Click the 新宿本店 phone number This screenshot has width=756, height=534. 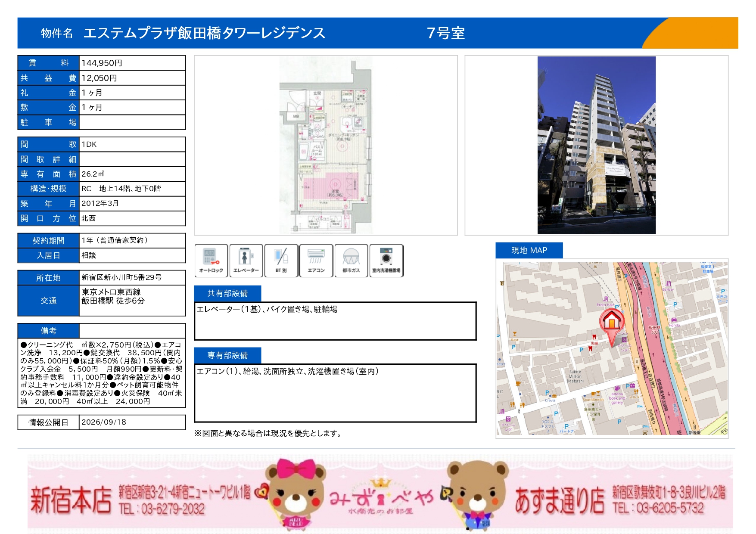coord(162,509)
